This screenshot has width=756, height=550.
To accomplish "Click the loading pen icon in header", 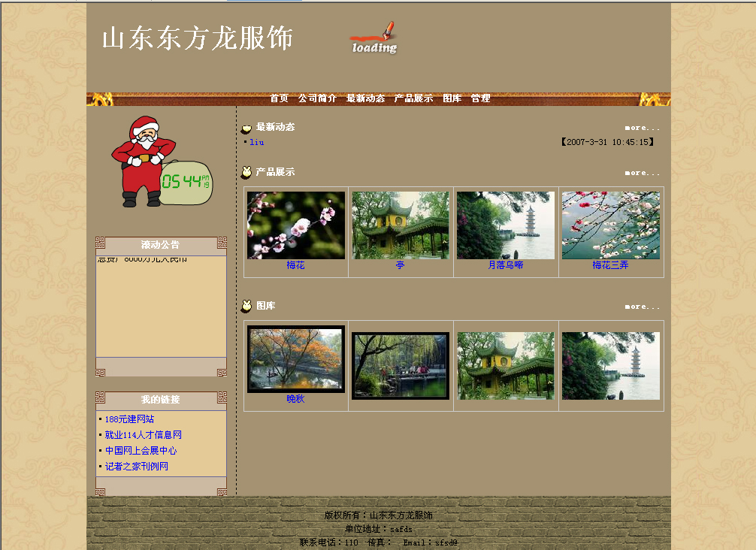I will click(373, 38).
